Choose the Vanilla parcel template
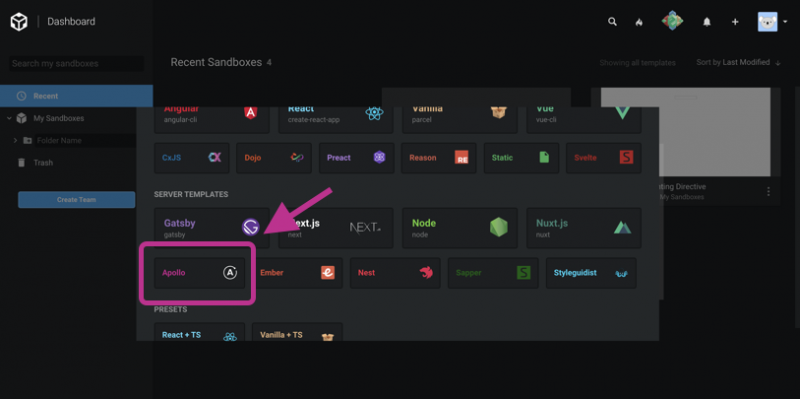800x399 pixels. pyautogui.click(x=460, y=120)
